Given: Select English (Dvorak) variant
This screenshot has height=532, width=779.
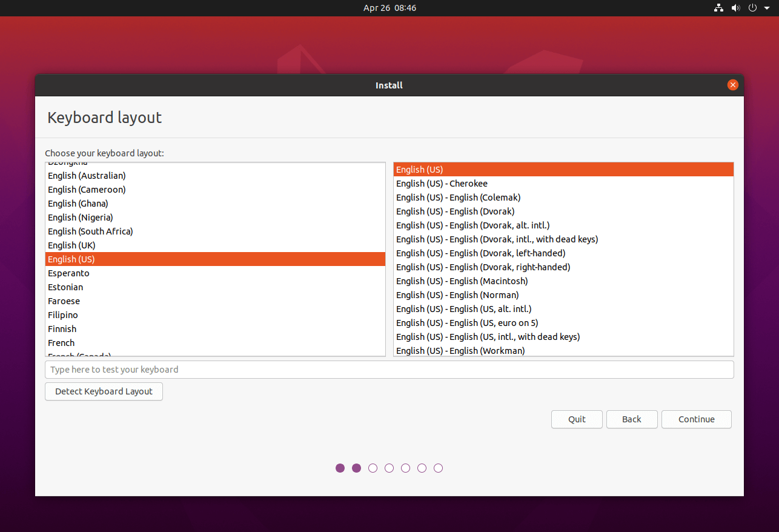Looking at the screenshot, I should tap(563, 211).
